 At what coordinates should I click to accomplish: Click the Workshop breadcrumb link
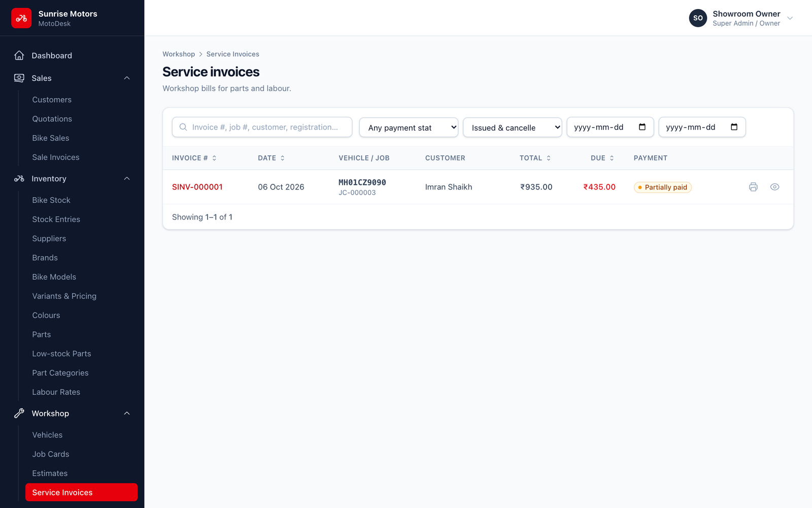point(179,54)
